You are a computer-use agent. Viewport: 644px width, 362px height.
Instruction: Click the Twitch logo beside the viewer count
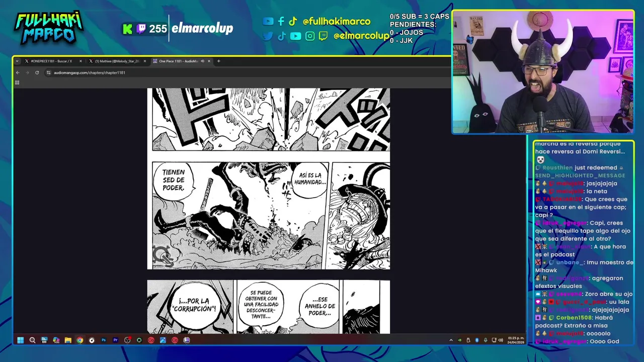click(x=140, y=29)
